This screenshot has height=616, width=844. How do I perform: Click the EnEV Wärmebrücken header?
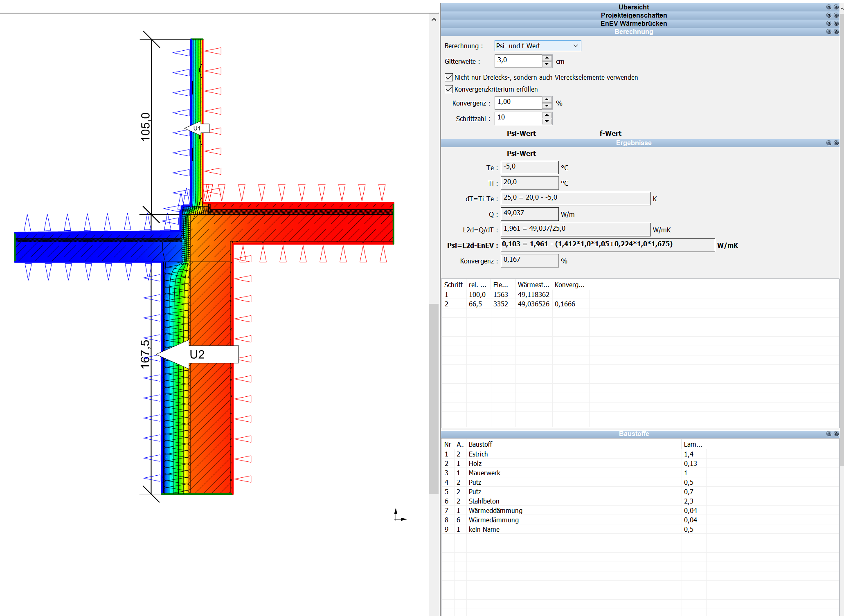pyautogui.click(x=634, y=23)
